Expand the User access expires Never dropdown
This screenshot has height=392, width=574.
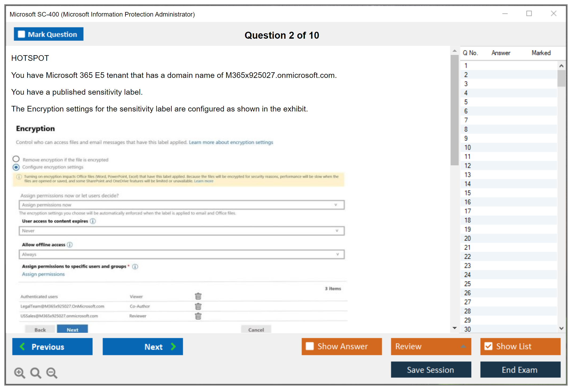click(x=182, y=231)
